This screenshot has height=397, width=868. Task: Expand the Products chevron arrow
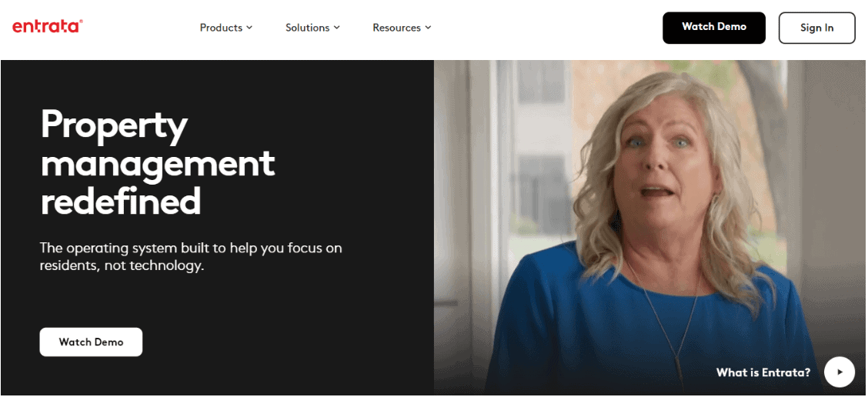click(x=249, y=27)
